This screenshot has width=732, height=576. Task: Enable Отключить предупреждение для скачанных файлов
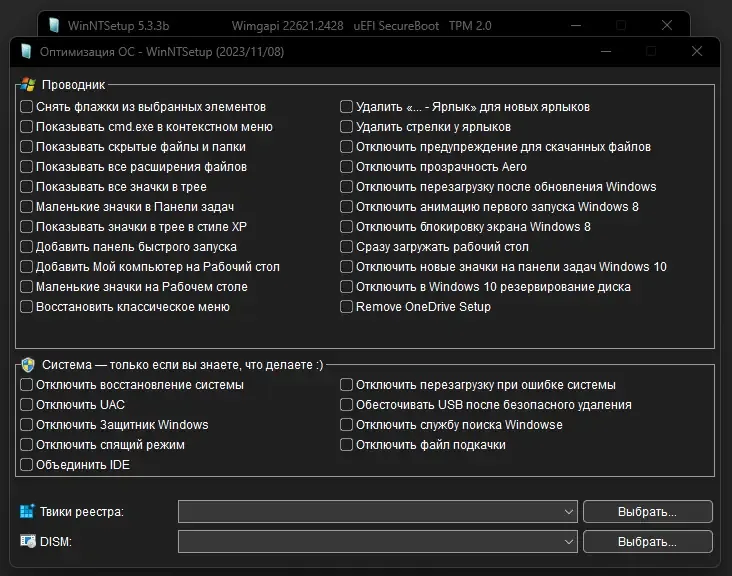[346, 147]
